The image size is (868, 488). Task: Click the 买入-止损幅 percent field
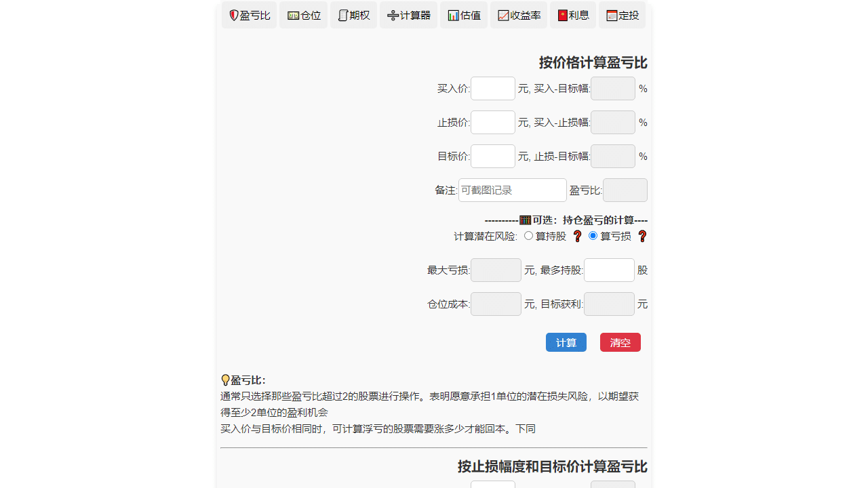(x=613, y=123)
